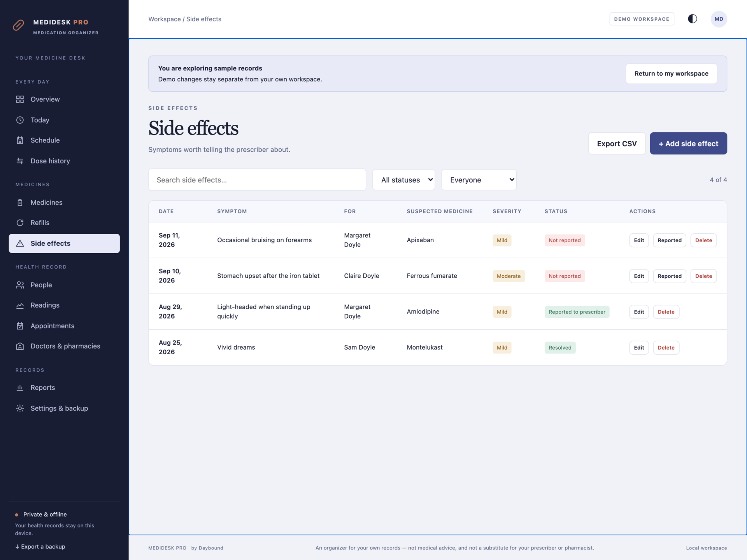747x560 pixels.
Task: Click the People group icon
Action: (x=20, y=285)
